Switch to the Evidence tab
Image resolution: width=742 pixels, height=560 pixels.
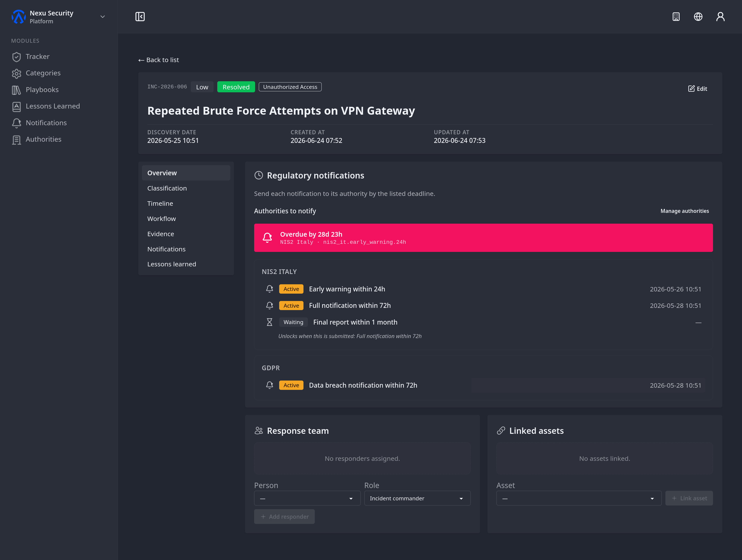(186, 234)
